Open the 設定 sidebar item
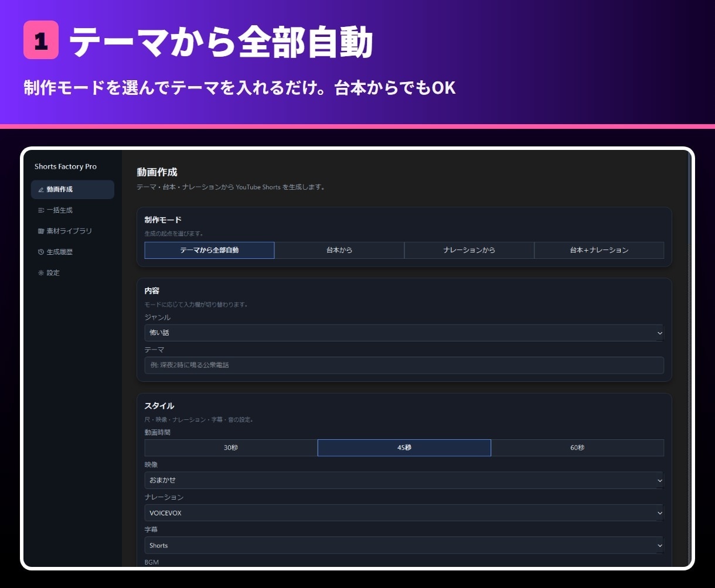Viewport: 715px width, 588px height. coord(73,273)
